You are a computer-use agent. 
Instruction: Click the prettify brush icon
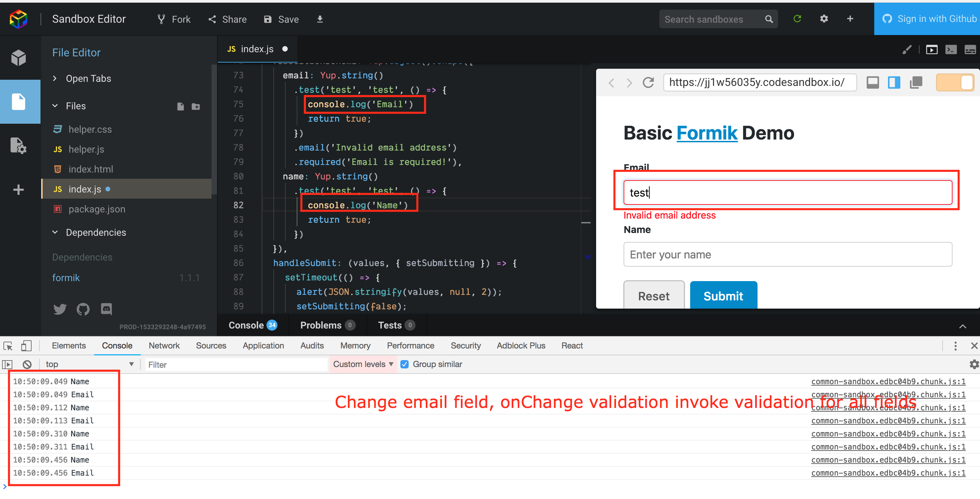click(x=907, y=50)
